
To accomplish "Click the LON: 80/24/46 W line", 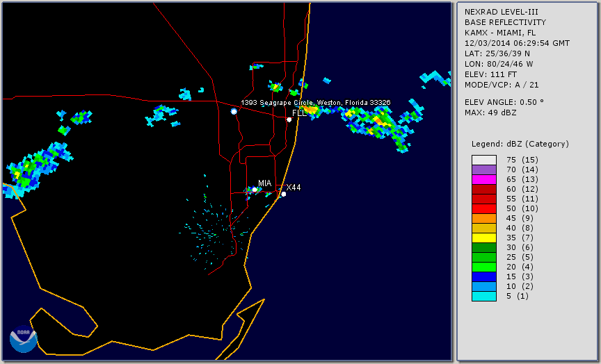I will pyautogui.click(x=499, y=64).
